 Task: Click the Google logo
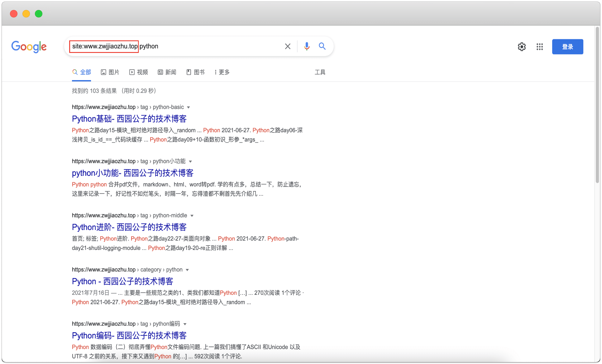tap(29, 46)
